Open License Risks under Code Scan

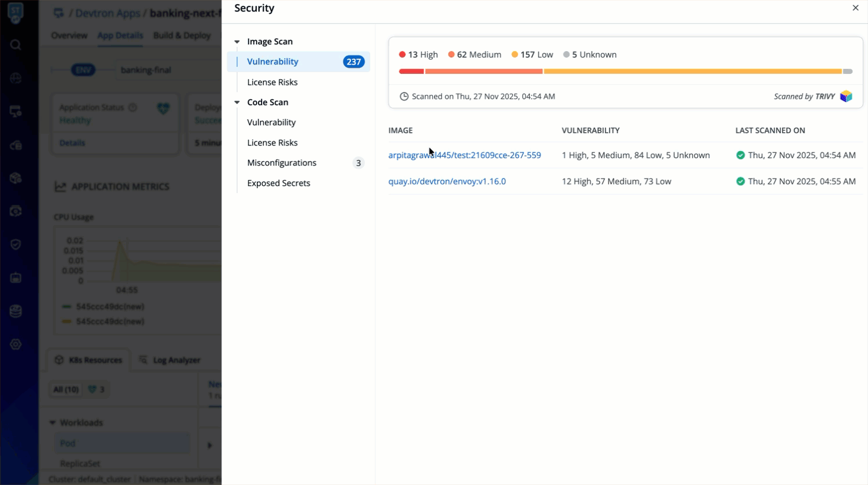pos(272,142)
